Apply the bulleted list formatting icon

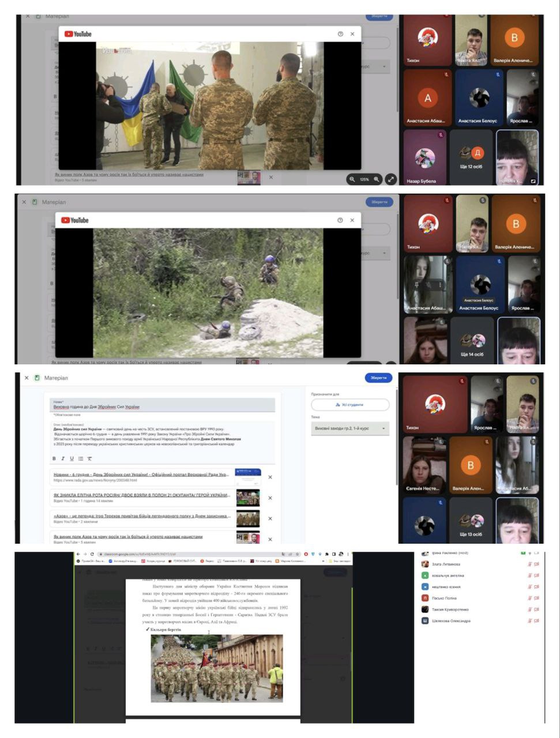[81, 458]
